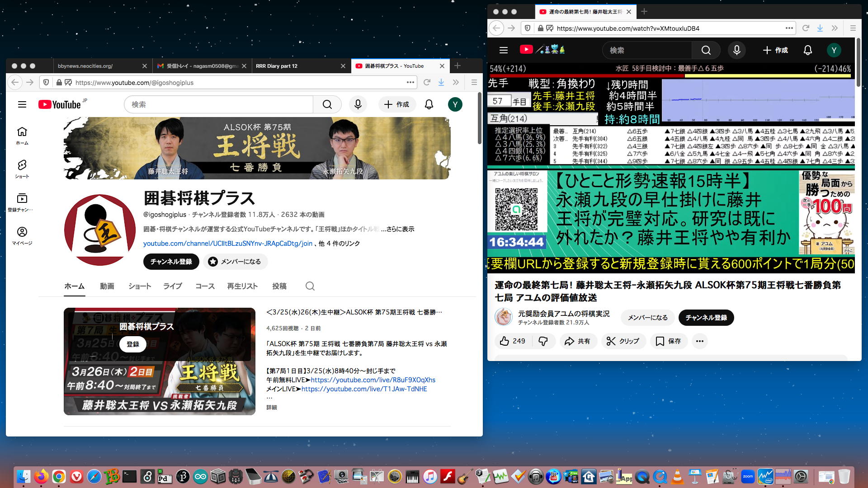Image resolution: width=868 pixels, height=488 pixels.
Task: Open more actions ellipsis below video
Action: coord(699,341)
